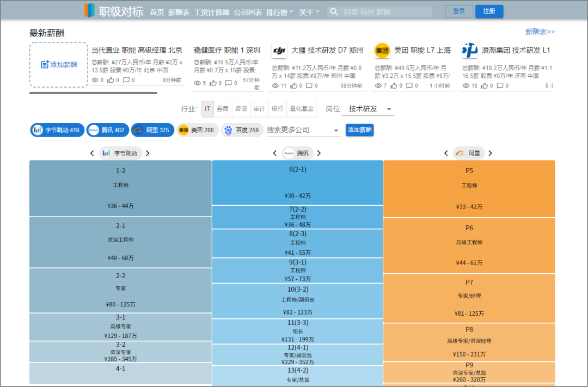The image size is (588, 387).
Task: Expand the 关于 menu
Action: tap(309, 13)
